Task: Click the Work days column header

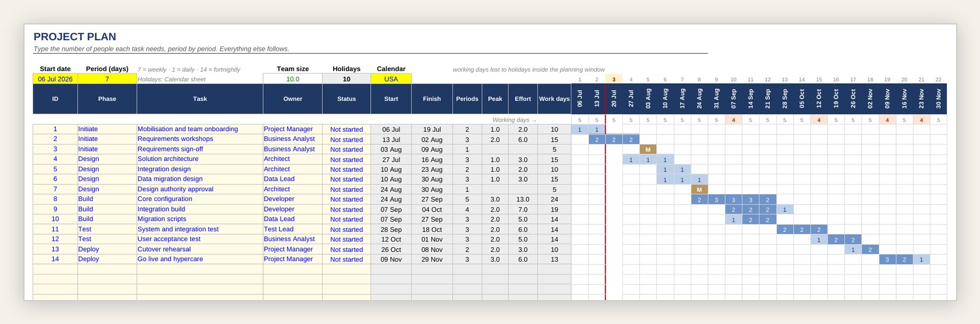Action: pyautogui.click(x=554, y=98)
